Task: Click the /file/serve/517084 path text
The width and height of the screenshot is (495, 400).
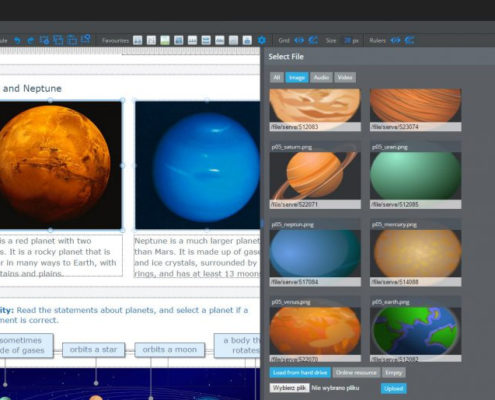Action: point(294,282)
